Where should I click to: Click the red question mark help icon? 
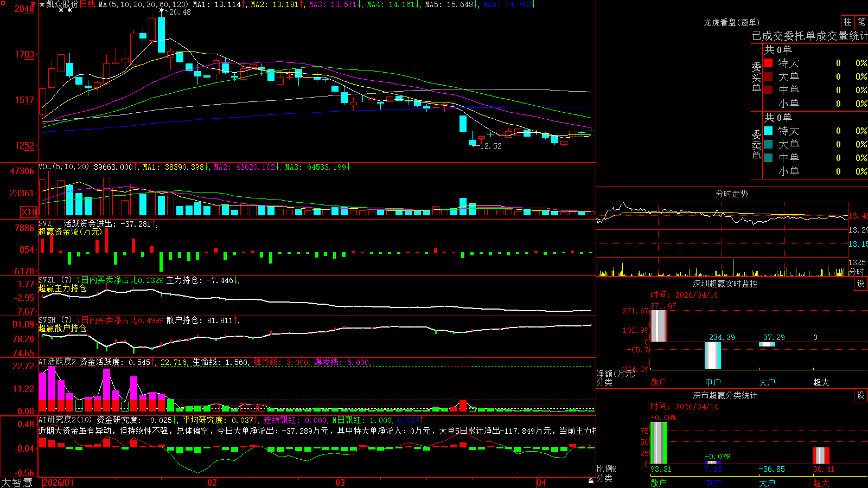[33, 4]
